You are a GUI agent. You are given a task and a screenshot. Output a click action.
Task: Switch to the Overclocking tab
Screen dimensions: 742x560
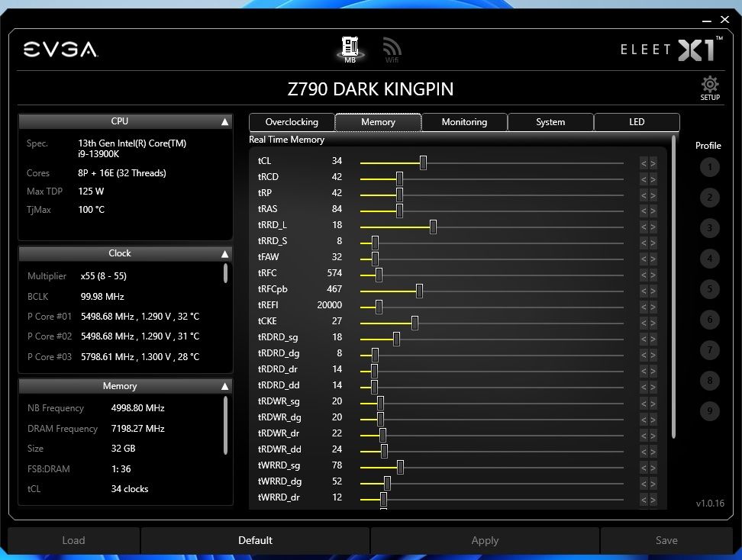pos(292,122)
